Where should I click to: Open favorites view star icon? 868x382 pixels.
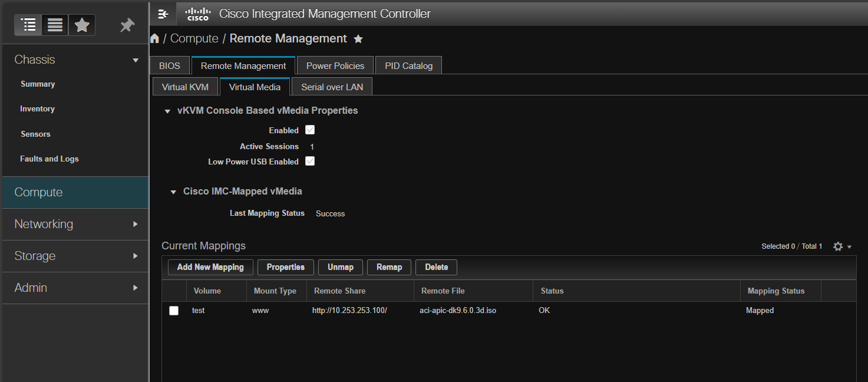pyautogui.click(x=82, y=25)
